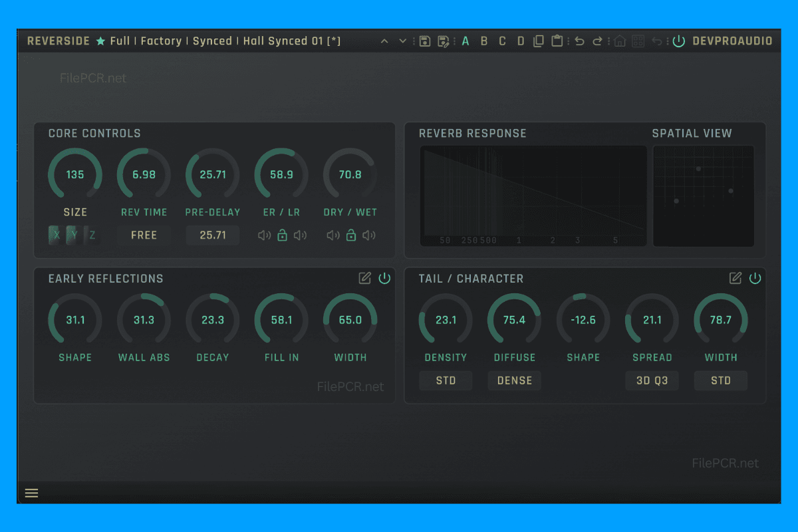798x532 pixels.
Task: Open the Synced preset subcategory
Action: coord(212,41)
